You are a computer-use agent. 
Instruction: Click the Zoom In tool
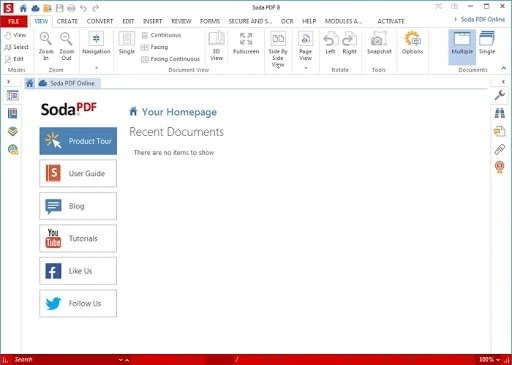[46, 46]
